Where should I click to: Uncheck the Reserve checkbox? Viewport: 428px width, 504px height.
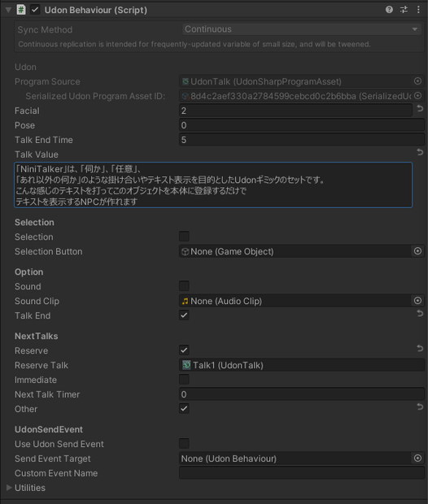click(184, 350)
